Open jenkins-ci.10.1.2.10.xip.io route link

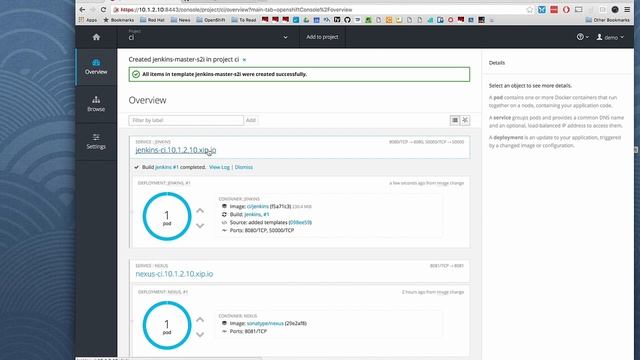176,150
